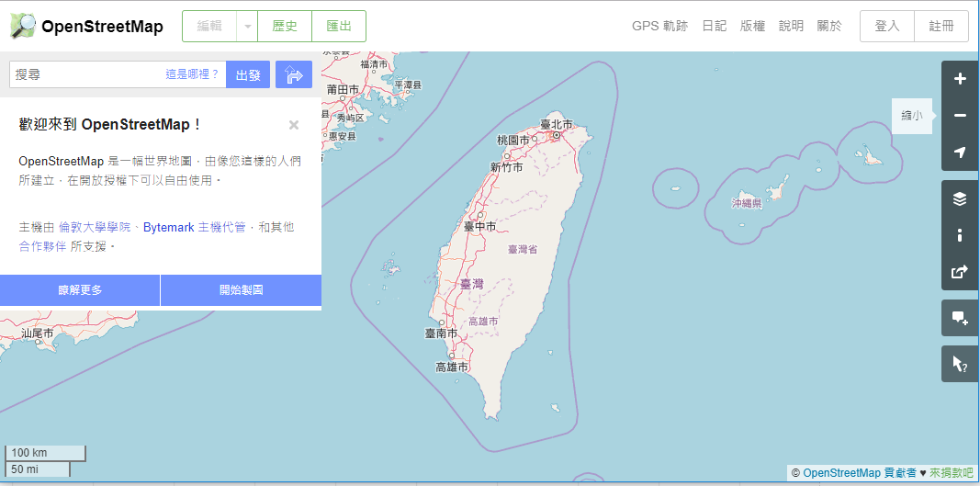
Task: Open GPS 軌跡 in top navigation
Action: point(660,27)
